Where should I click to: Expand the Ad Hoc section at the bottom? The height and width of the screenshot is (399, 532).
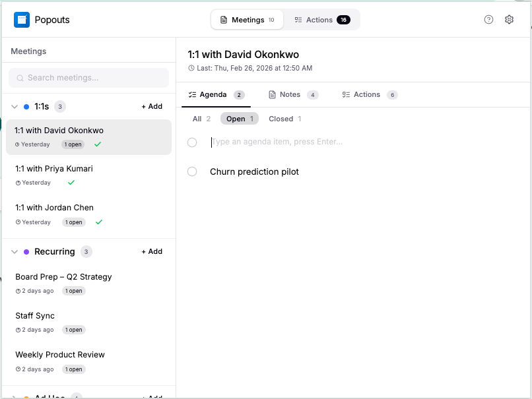coord(14,395)
